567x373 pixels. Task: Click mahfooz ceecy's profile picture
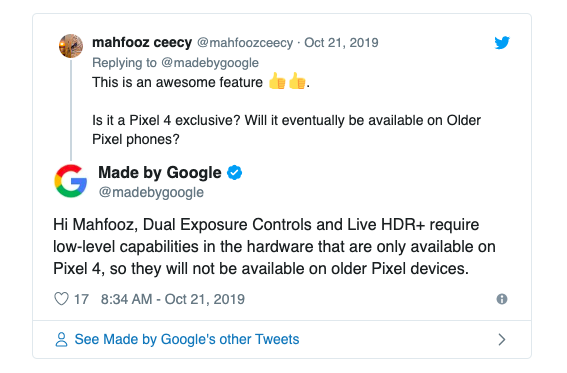point(71,46)
